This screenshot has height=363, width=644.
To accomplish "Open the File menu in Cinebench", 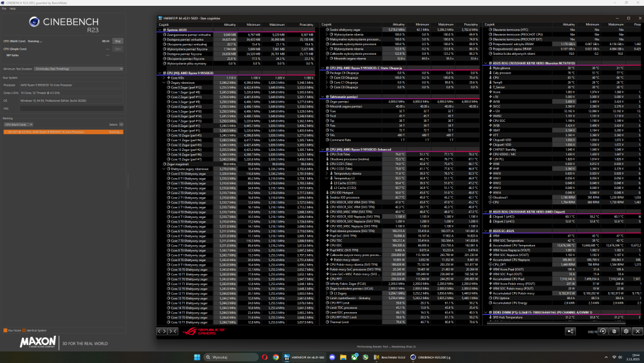I will tap(5, 8).
